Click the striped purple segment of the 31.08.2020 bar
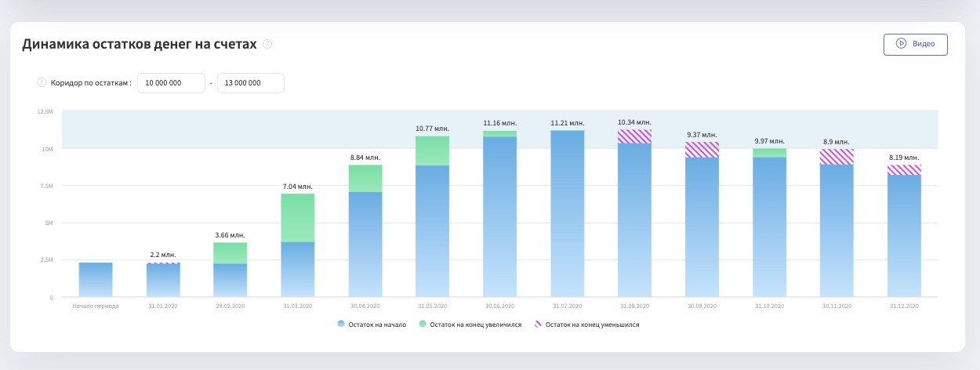Viewport: 980px width, 370px height. [x=634, y=136]
